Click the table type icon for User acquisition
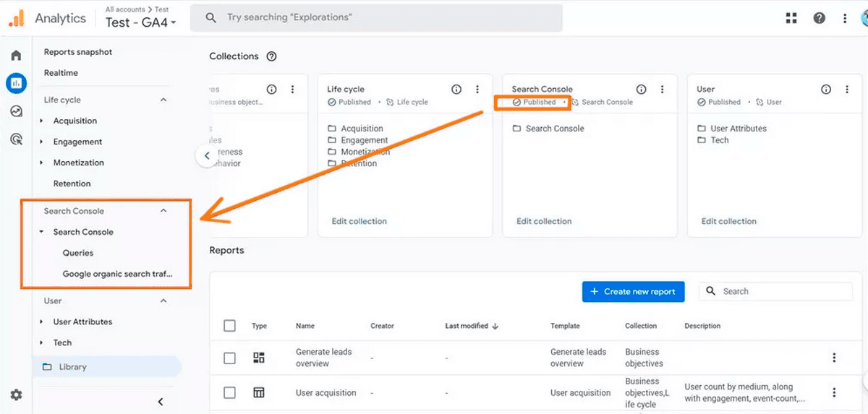Screen dimensions: 868x414 tap(258, 393)
